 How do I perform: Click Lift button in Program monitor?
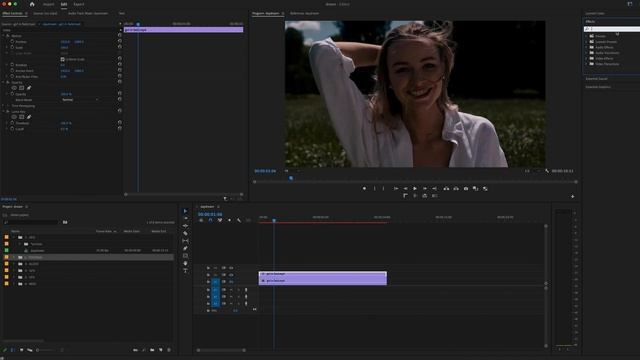[446, 189]
